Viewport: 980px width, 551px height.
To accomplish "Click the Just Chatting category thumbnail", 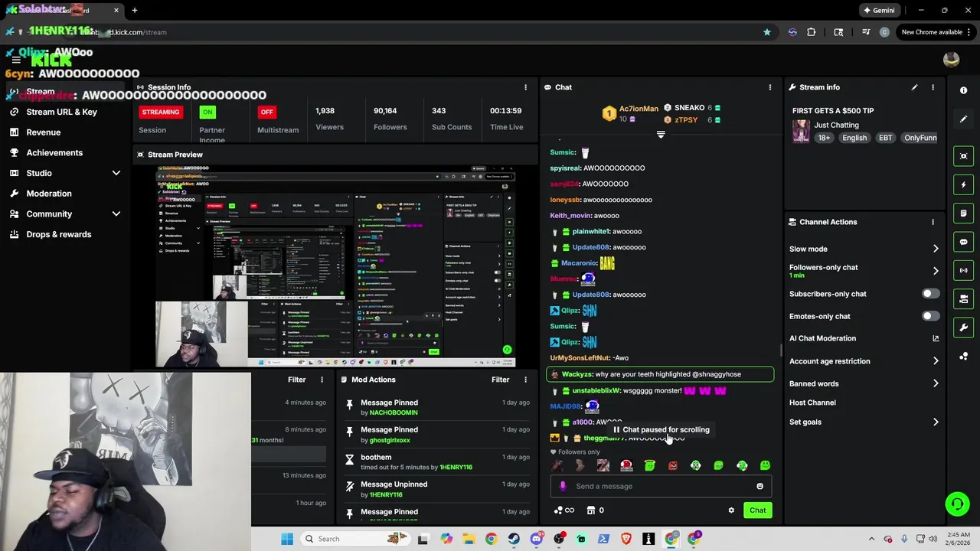I will 802,131.
